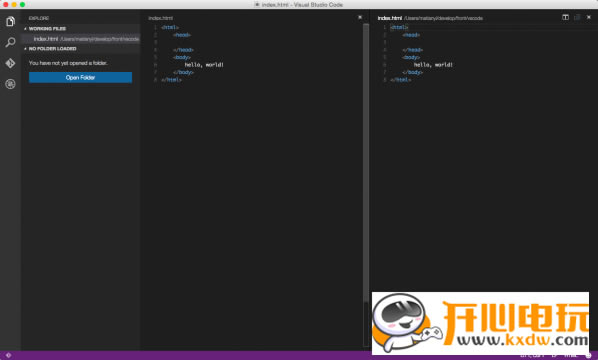Select index.html in the Working Files list
Screen dimensions: 598x360
click(81, 39)
